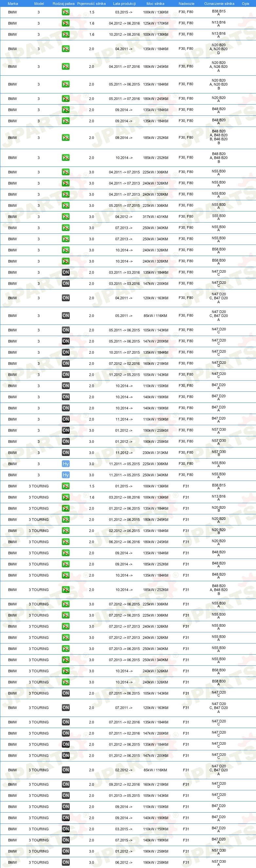Click the 10.2011 -> 07.2015 production years
This screenshot has width=256, height=868.
point(124,352)
